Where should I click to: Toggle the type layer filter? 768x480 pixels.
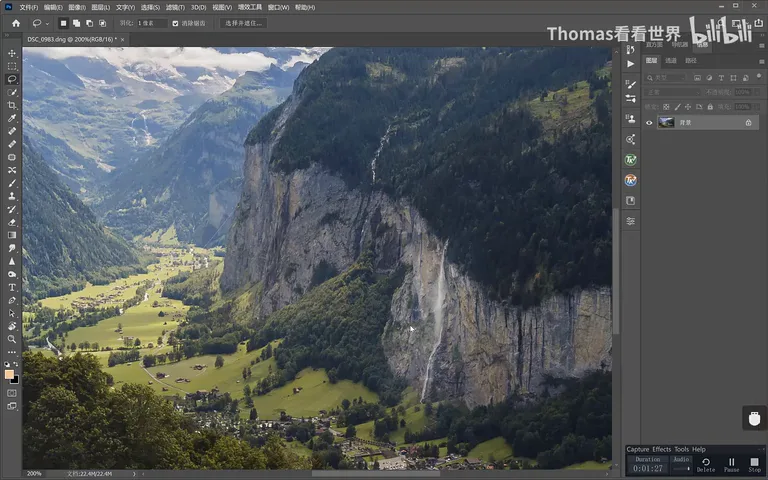point(721,78)
